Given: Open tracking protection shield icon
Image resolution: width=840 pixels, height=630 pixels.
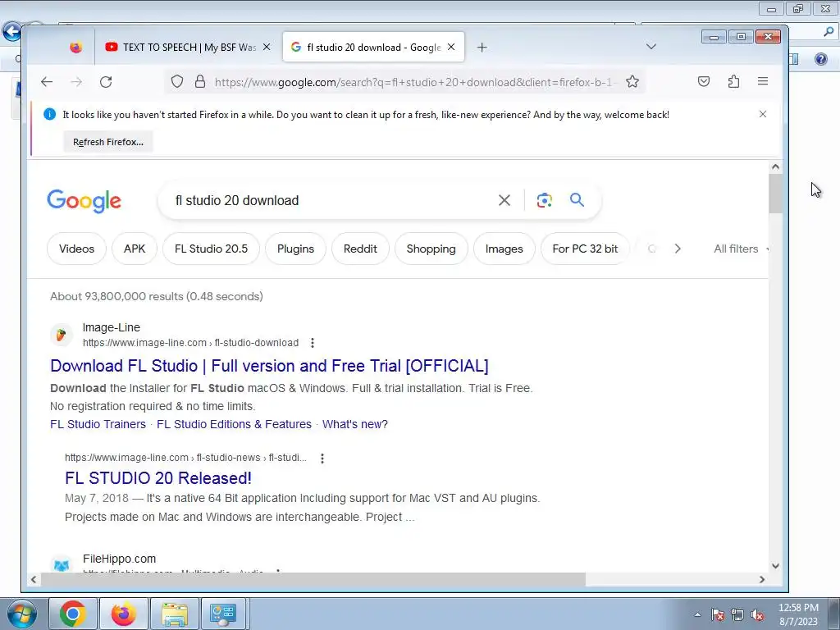Looking at the screenshot, I should click(177, 81).
